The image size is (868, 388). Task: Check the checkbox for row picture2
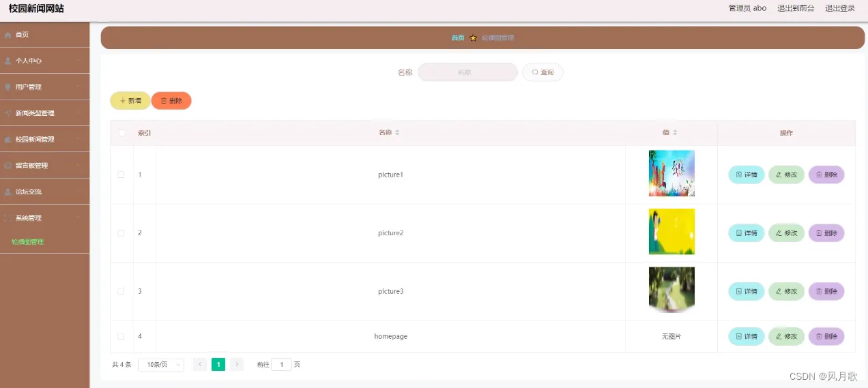pos(121,233)
